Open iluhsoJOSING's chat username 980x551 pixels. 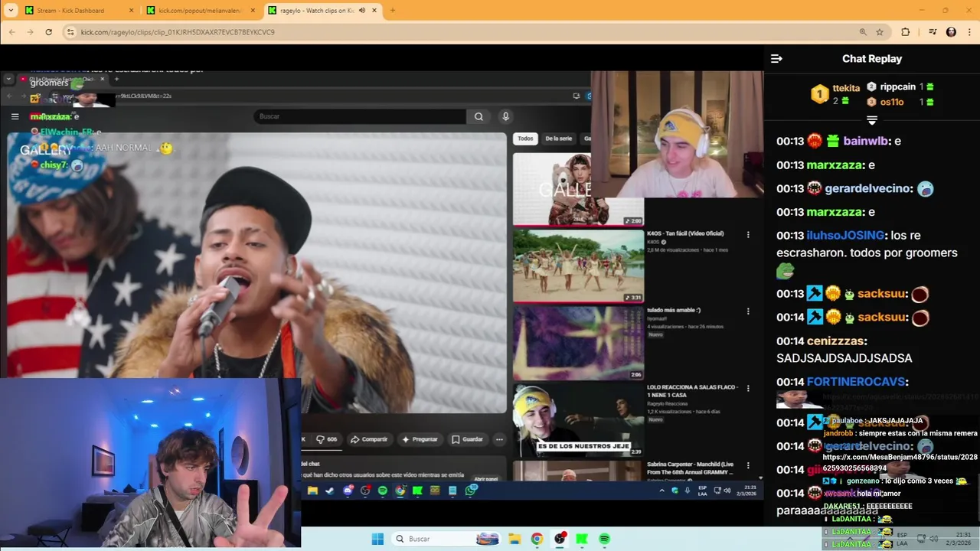tap(845, 236)
